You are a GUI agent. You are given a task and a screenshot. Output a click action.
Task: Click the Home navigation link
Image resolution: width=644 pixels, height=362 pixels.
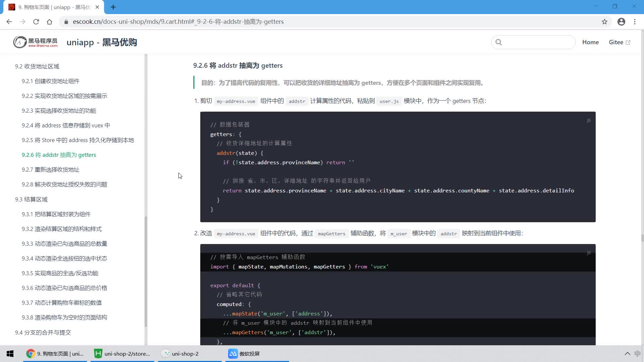[590, 42]
